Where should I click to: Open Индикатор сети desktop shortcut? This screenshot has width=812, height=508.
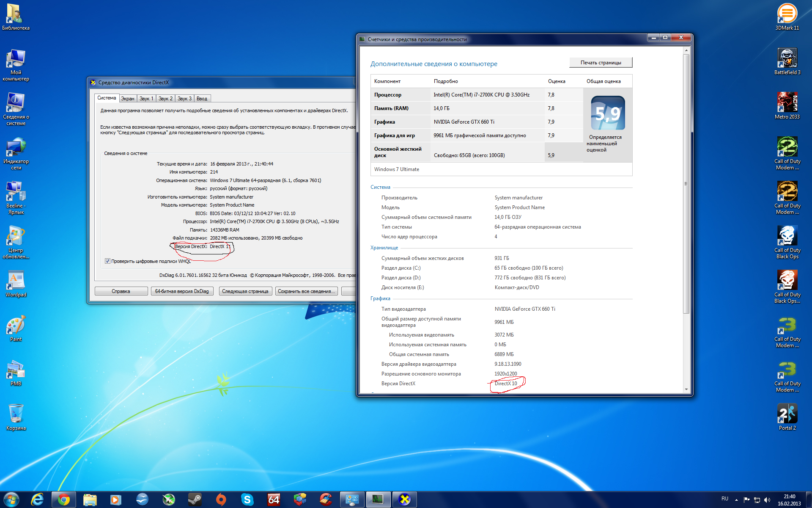tap(16, 154)
